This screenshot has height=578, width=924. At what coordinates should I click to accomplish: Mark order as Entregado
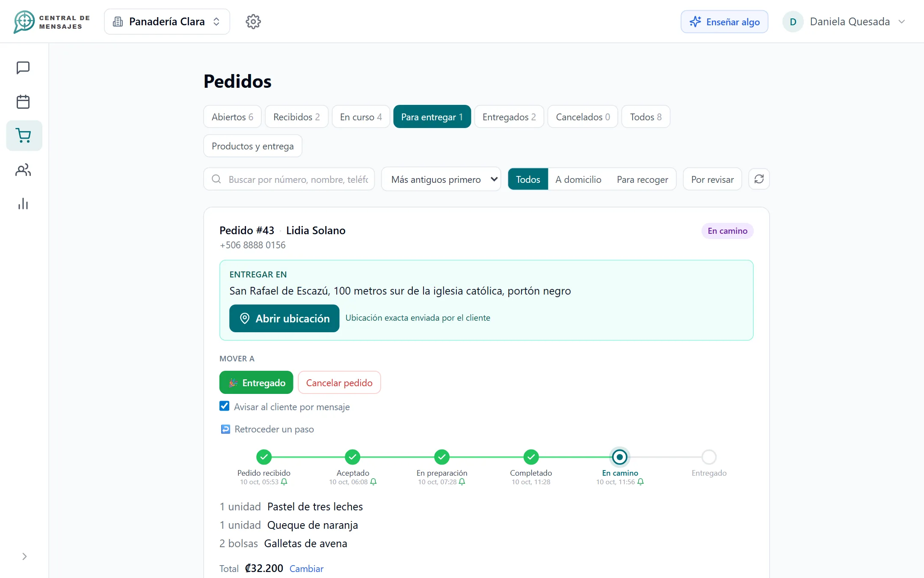[256, 382]
